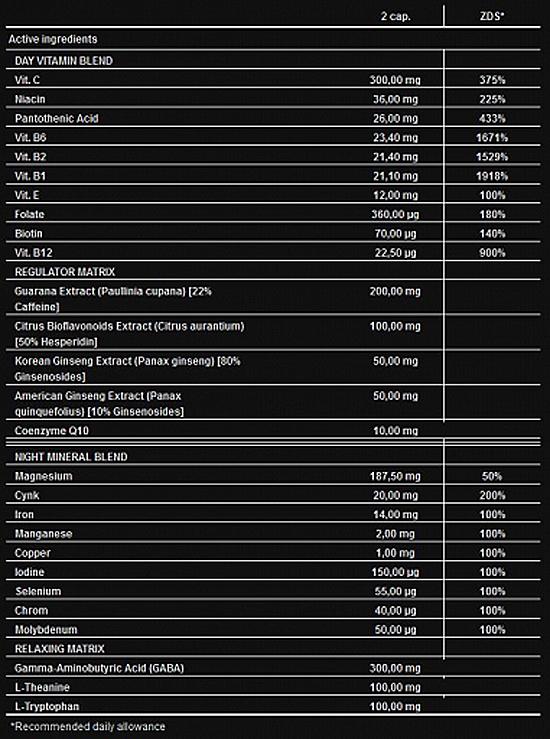Select the RELAXING MATRIX section heading
Viewport: 550px width, 739px height.
point(59,649)
